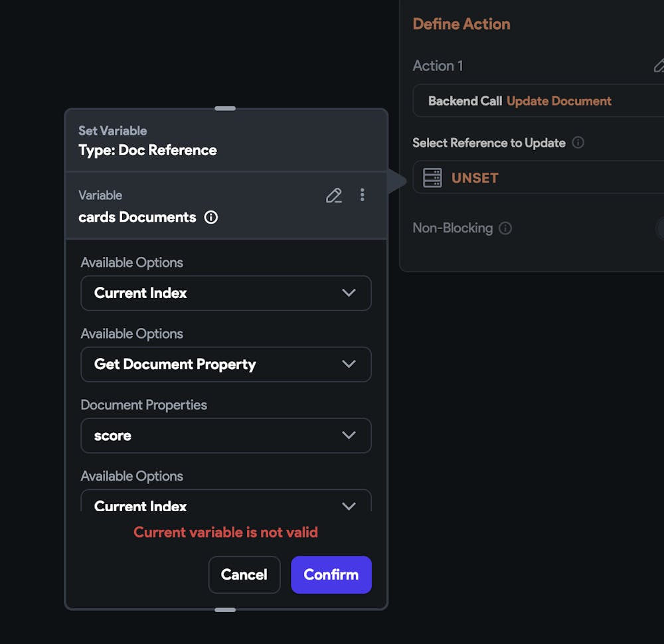Image resolution: width=664 pixels, height=644 pixels.
Task: Click the error message Current variable is not valid
Action: [x=226, y=532]
